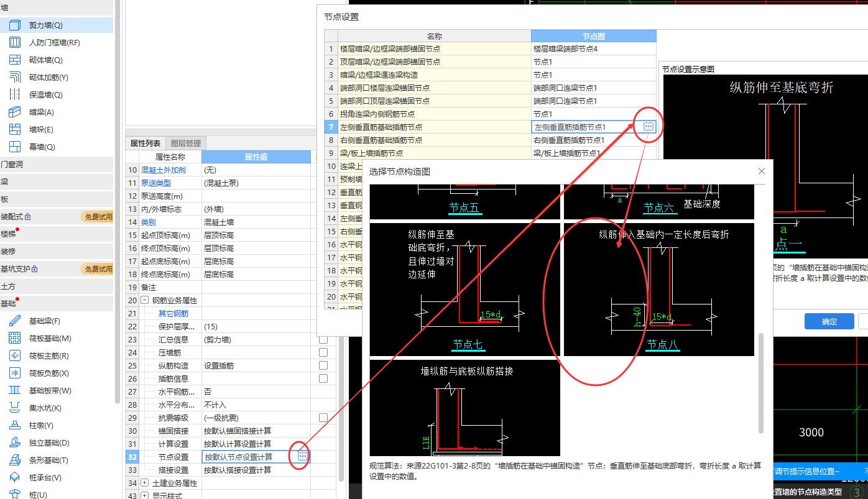Expand the 显示样式 group

[145, 495]
